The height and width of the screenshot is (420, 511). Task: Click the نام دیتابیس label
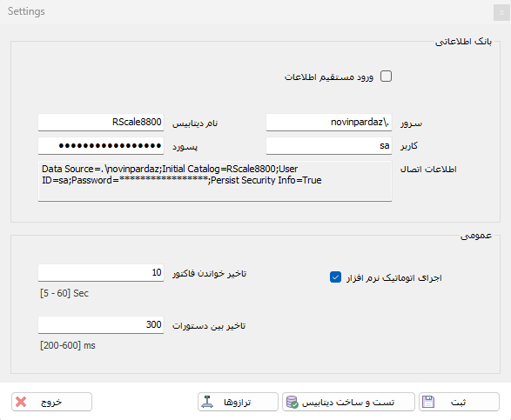point(195,123)
